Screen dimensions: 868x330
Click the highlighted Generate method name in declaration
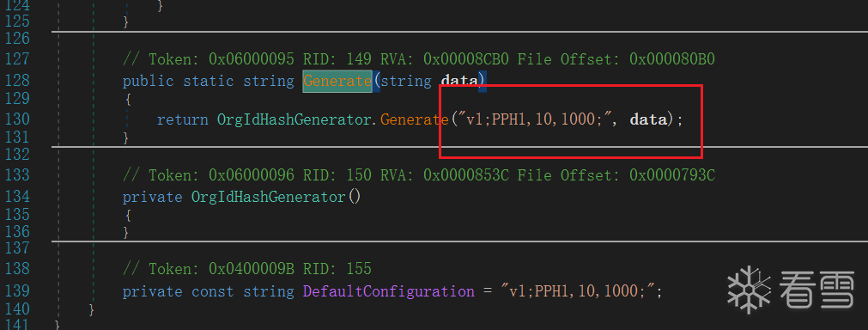pyautogui.click(x=337, y=81)
